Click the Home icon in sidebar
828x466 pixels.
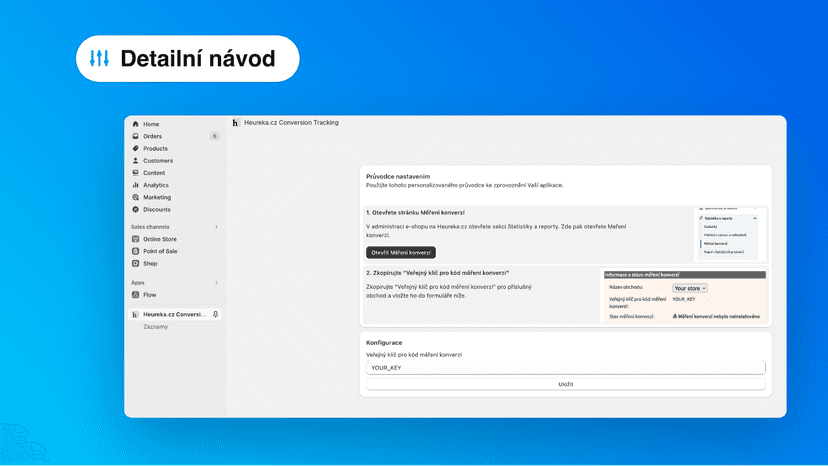click(x=136, y=124)
